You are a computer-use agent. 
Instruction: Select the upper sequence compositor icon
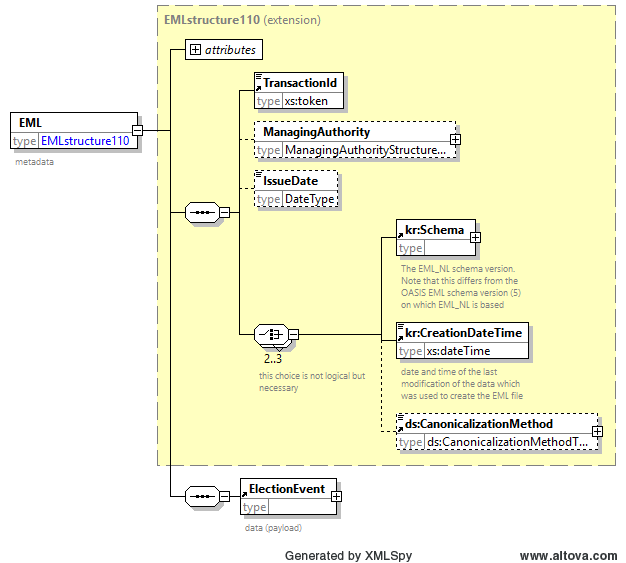[x=202, y=212]
